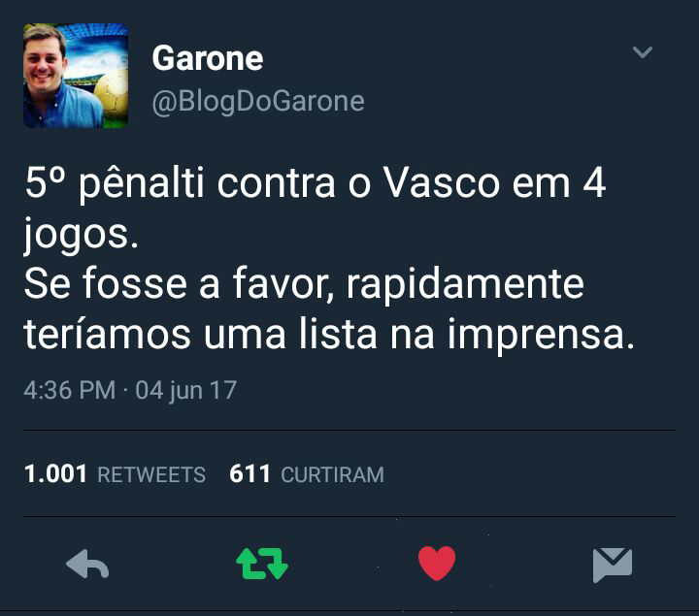
Task: Share tweet via direct message envelope icon
Action: tap(612, 566)
